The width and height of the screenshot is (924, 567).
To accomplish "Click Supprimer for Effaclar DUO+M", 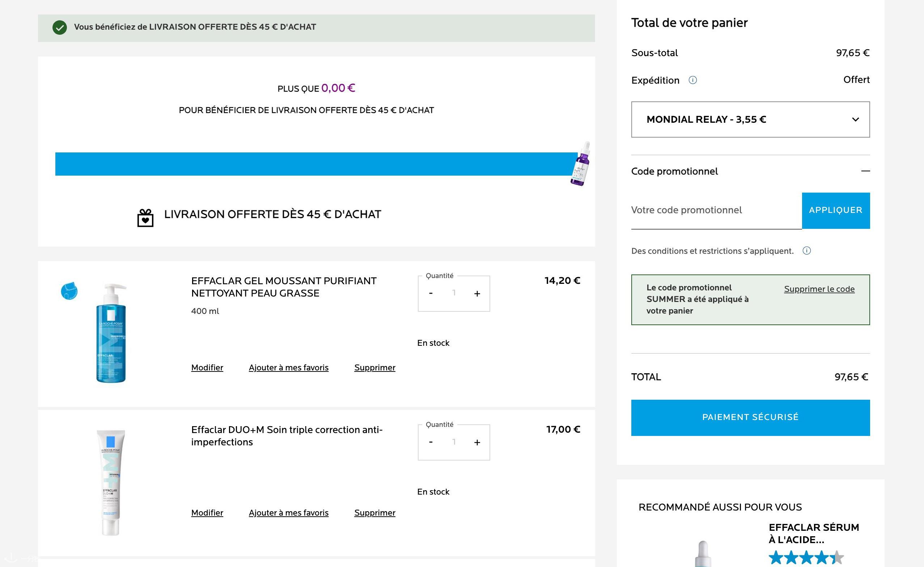I will (374, 513).
